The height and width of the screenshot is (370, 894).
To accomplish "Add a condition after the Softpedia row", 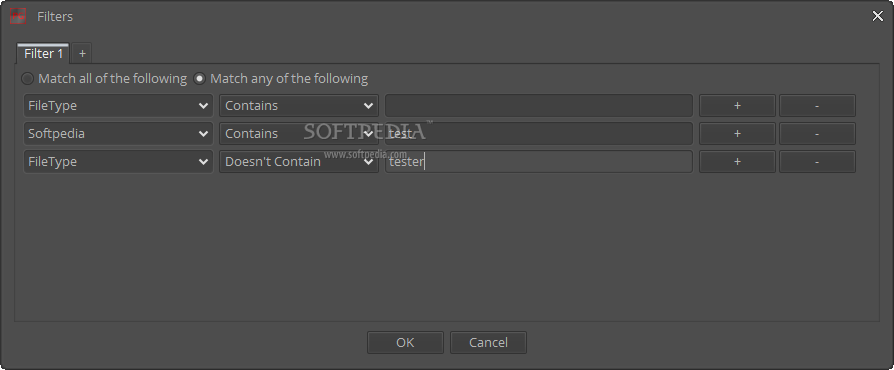I will coord(737,133).
